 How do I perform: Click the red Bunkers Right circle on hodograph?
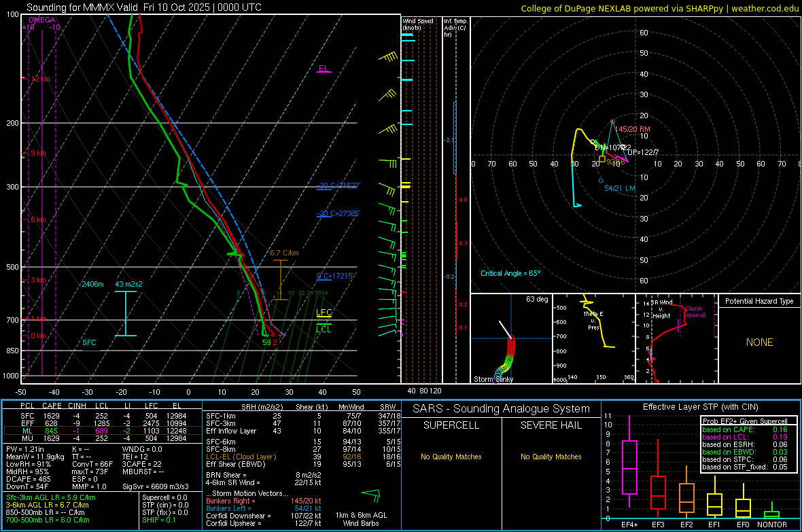[x=613, y=121]
